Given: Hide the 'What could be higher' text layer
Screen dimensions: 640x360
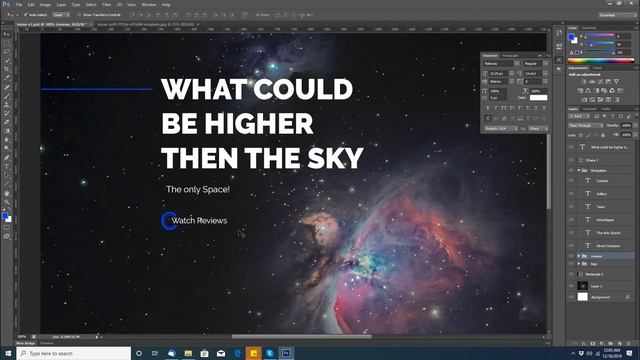Looking at the screenshot, I should pyautogui.click(x=571, y=147).
